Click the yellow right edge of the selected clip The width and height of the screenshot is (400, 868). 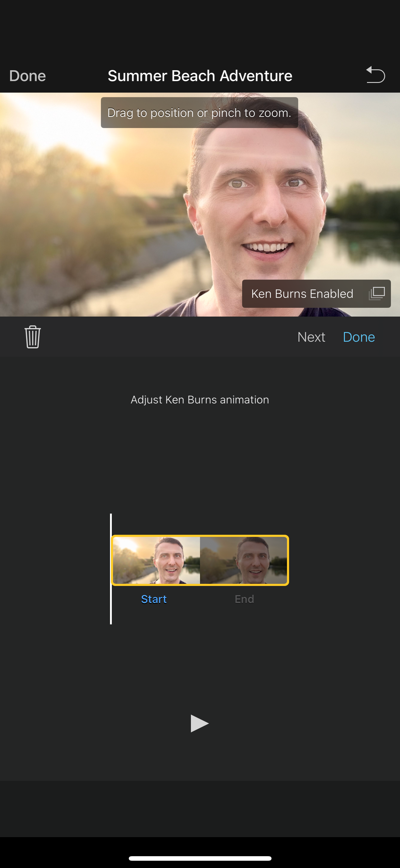click(x=288, y=560)
